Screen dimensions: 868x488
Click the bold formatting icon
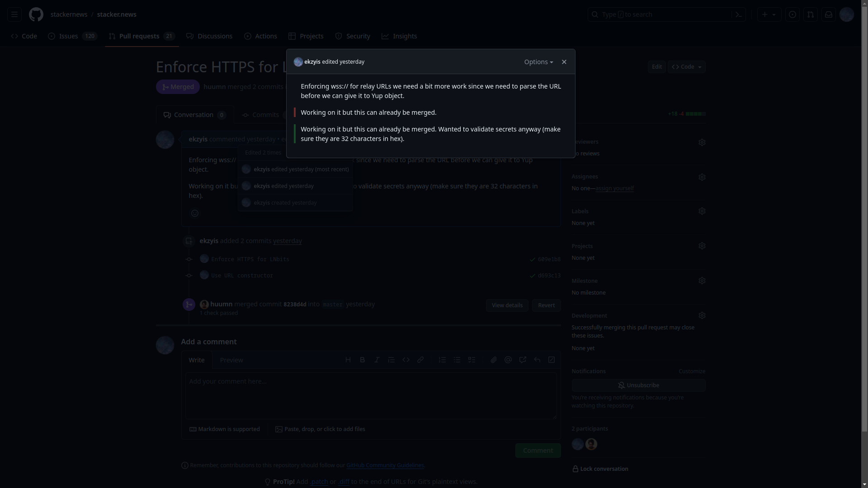click(362, 360)
